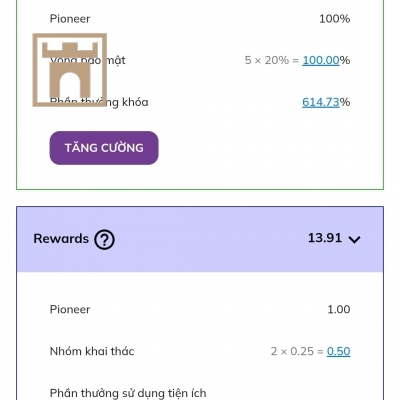Click the purple TĂNG CƯỜNG button

click(x=104, y=148)
